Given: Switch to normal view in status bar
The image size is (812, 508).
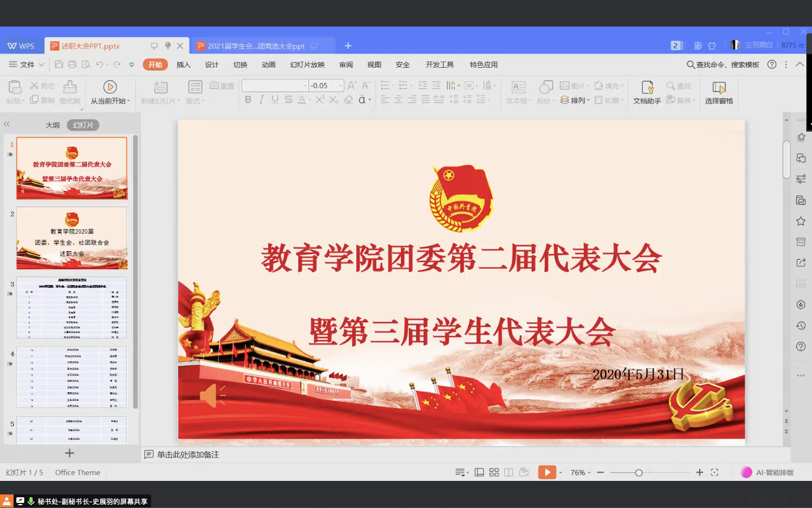Looking at the screenshot, I should [479, 472].
